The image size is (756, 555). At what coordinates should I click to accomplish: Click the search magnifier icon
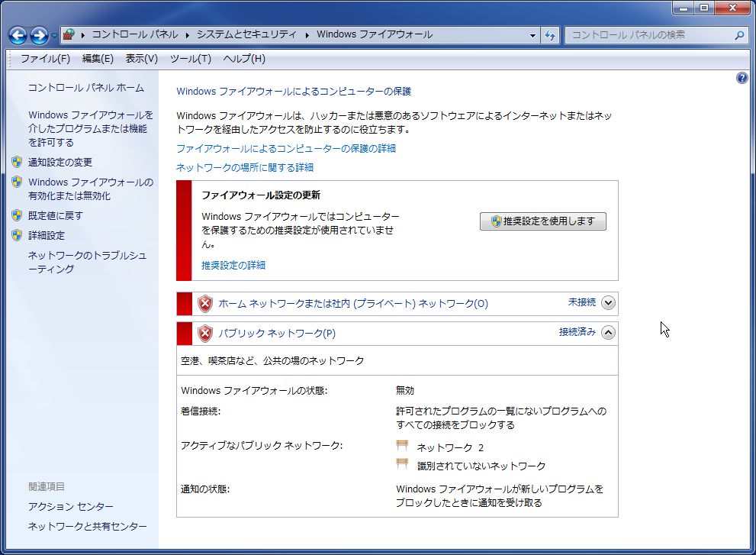(x=739, y=35)
